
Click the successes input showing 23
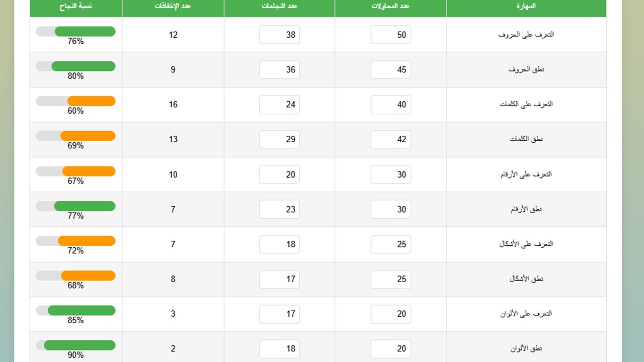point(279,209)
